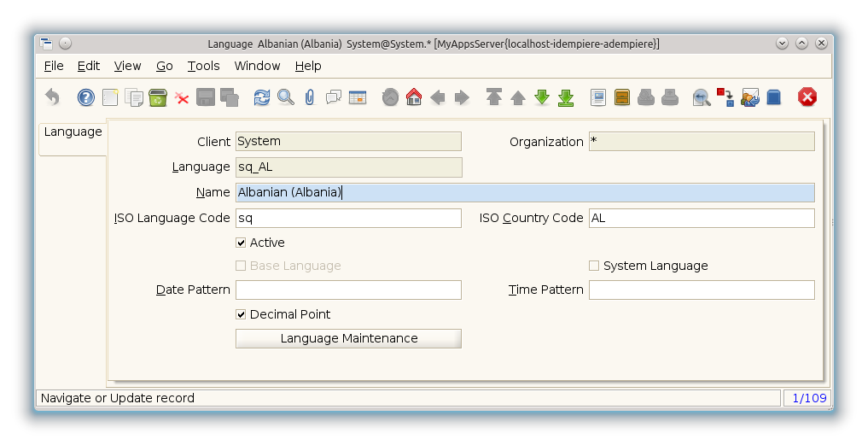Open the Tools menu

204,66
